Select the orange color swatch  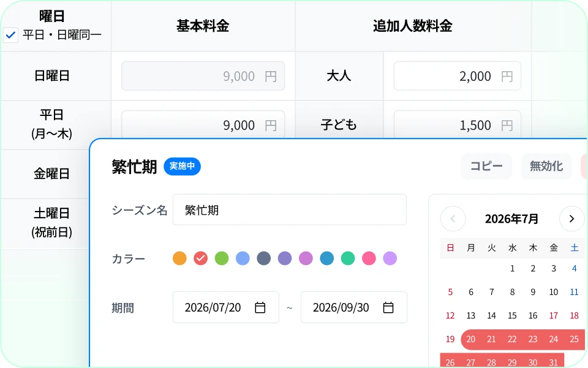point(179,258)
